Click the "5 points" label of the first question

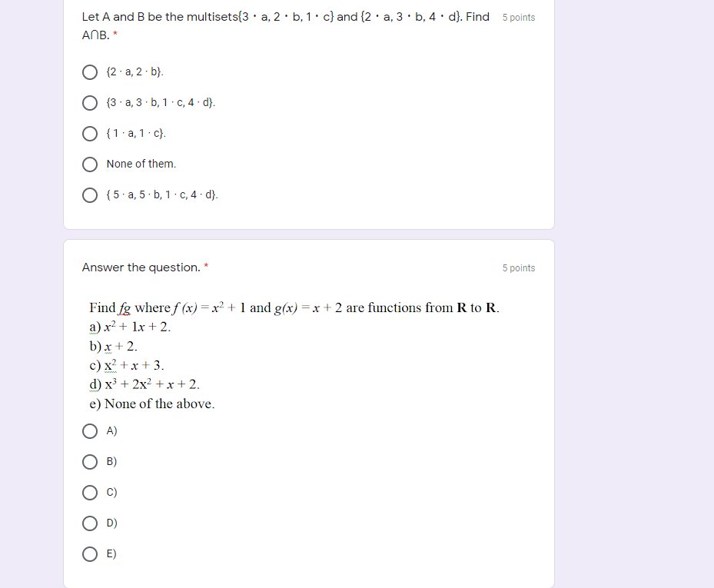click(x=518, y=16)
